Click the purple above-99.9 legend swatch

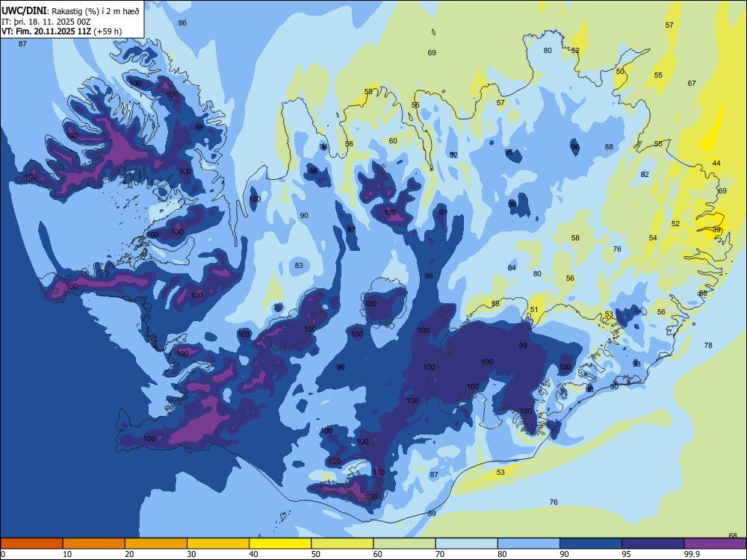pyautogui.click(x=715, y=544)
